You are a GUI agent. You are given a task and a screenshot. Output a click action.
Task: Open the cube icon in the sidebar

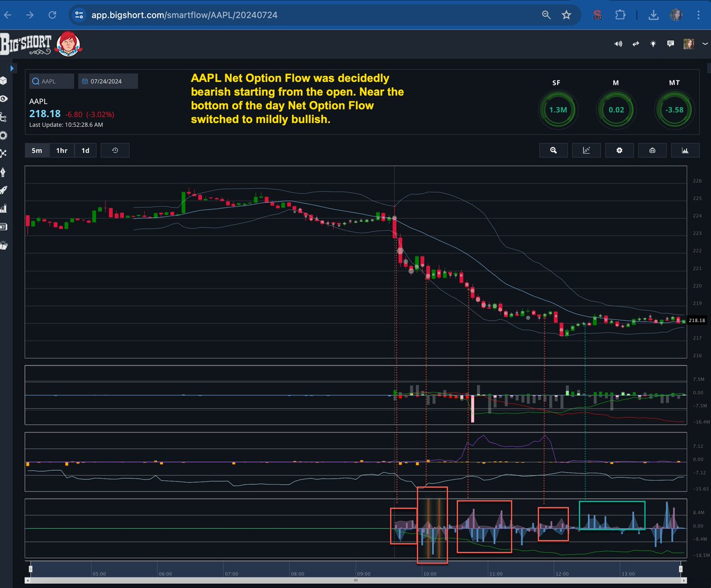coord(3,81)
